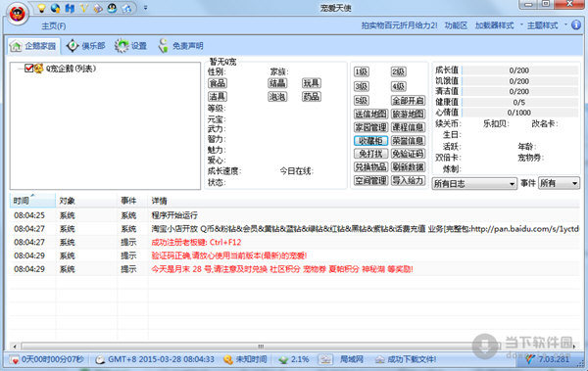Expand the 主题样式 dropdown

547,25
